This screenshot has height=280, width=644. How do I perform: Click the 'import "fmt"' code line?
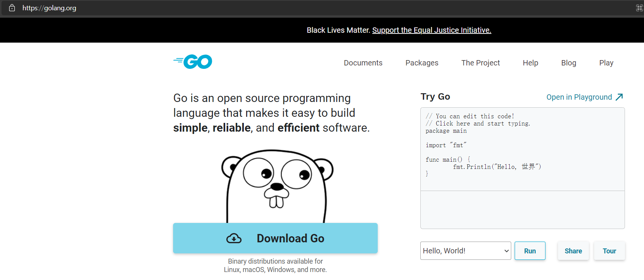(446, 145)
